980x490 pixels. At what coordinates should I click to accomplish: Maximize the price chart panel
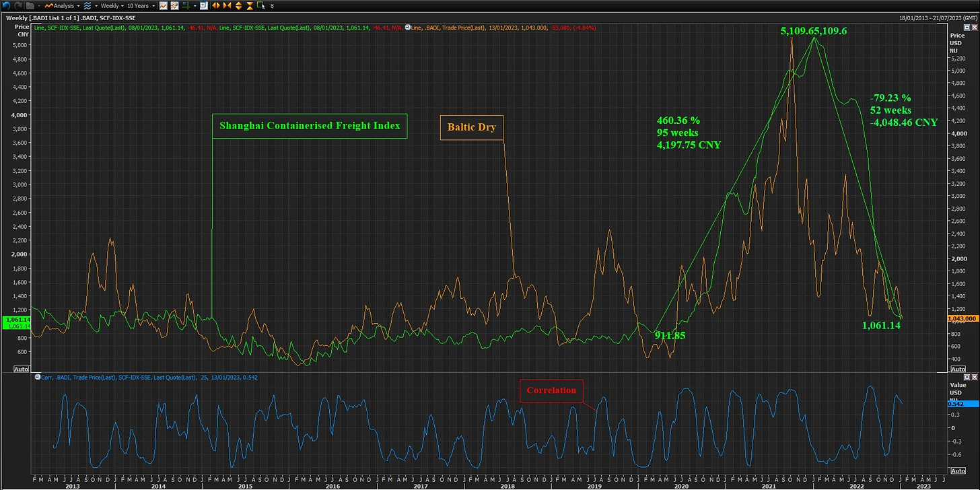[967, 27]
